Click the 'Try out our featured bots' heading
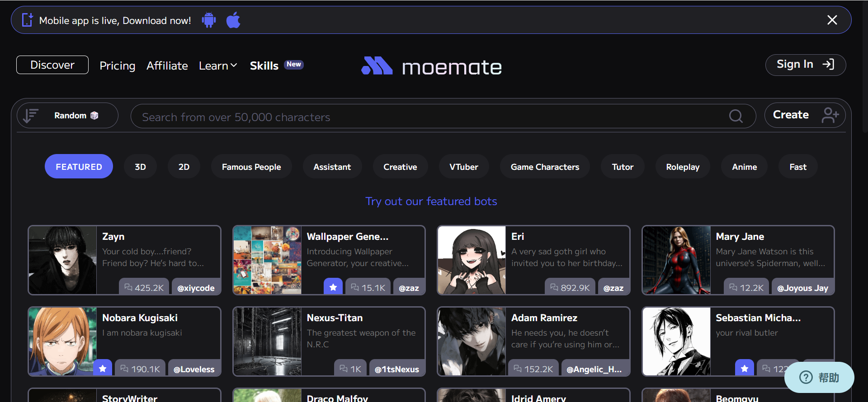868x402 pixels. click(x=431, y=201)
